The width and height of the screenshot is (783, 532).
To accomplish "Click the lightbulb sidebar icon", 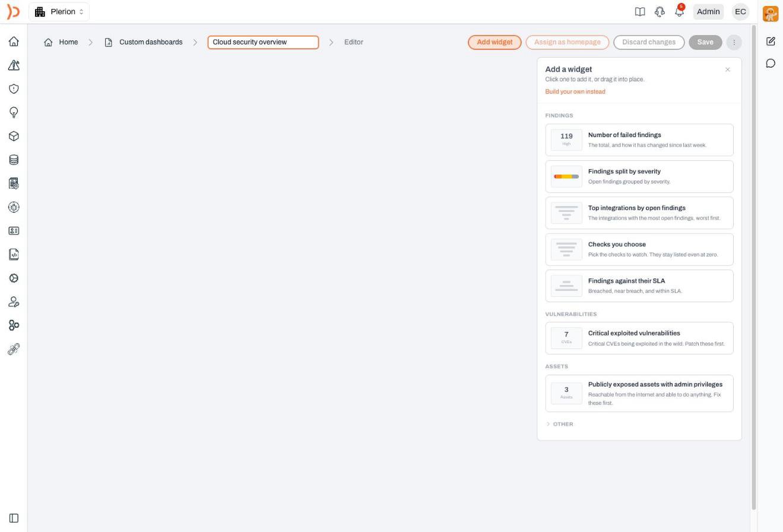I will (x=14, y=112).
